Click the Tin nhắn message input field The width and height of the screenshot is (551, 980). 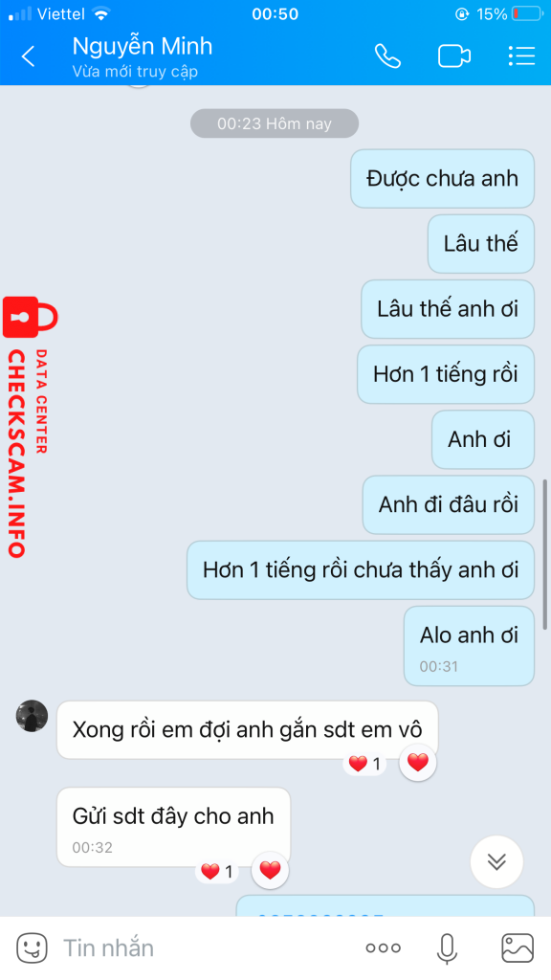point(207,948)
